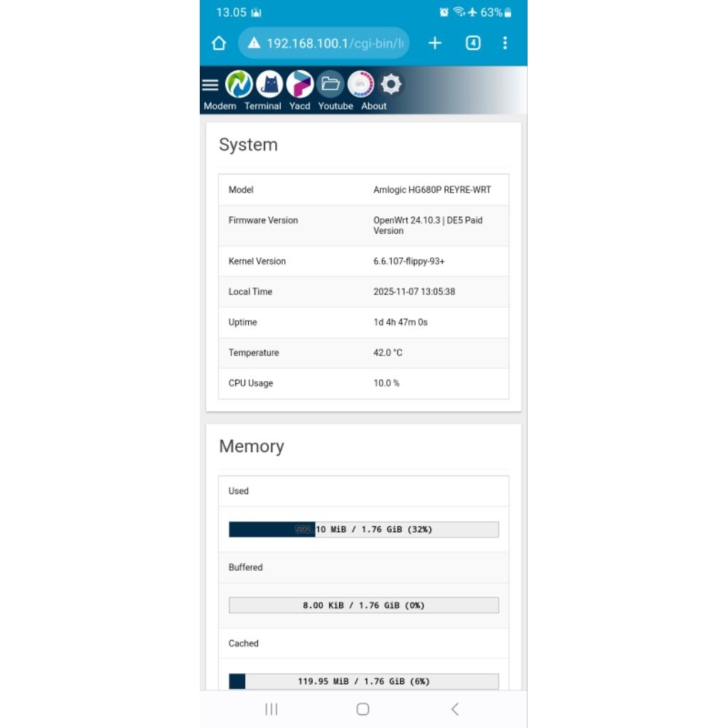
Task: Click the Youtube folder icon
Action: (331, 83)
